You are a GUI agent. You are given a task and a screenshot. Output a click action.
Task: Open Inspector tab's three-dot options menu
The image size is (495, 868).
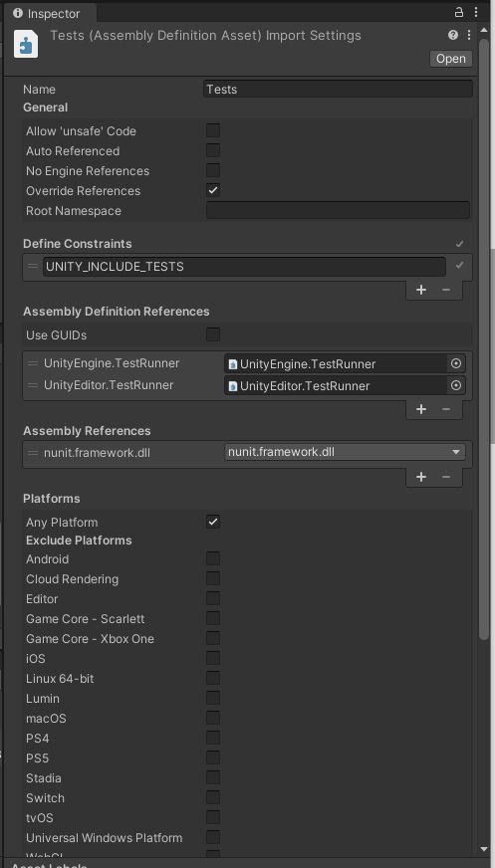point(476,12)
